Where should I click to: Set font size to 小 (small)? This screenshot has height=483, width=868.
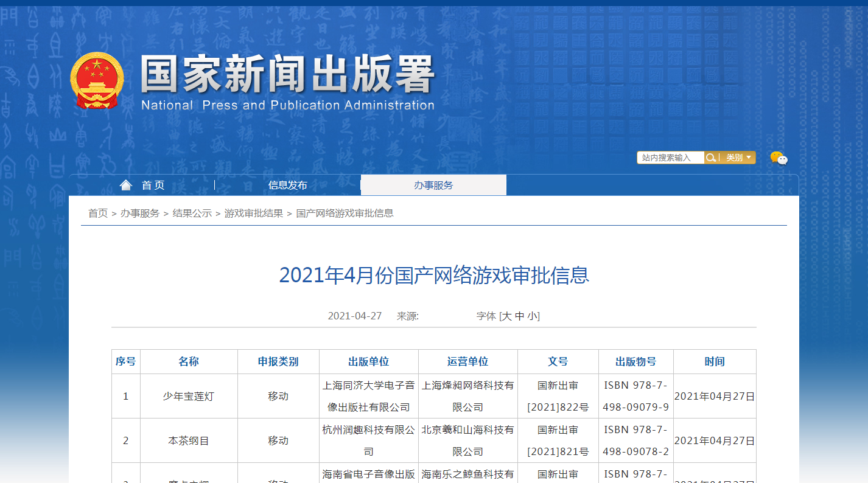click(532, 316)
